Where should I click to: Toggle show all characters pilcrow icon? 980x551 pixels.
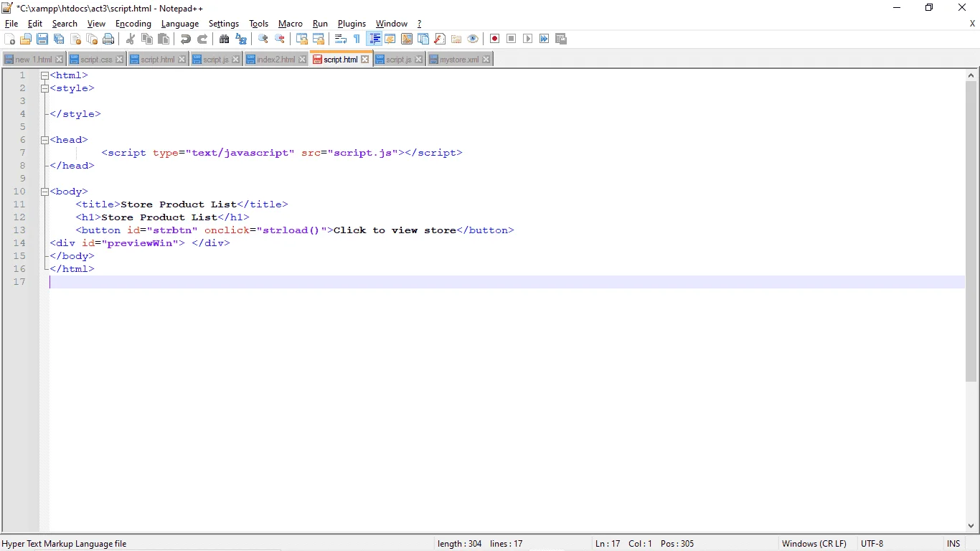pos(357,39)
